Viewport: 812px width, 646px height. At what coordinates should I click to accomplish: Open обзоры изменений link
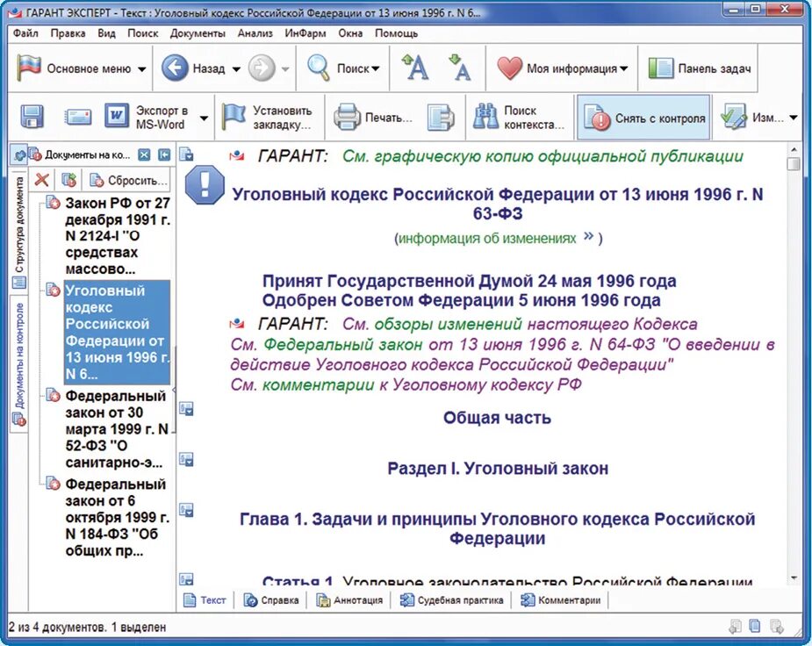click(448, 324)
